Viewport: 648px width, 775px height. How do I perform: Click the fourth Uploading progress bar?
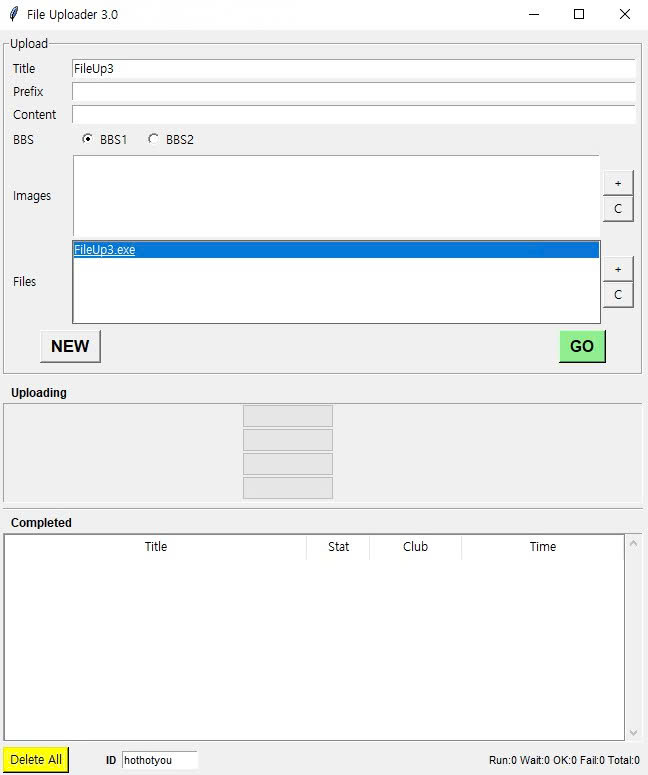[288, 488]
